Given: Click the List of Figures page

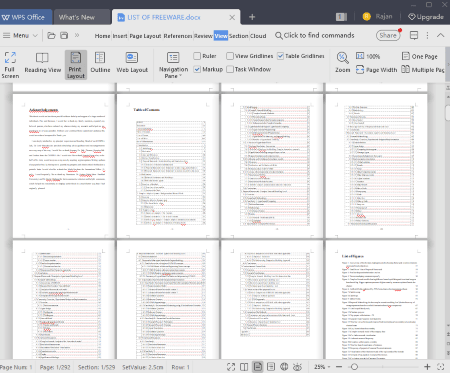Looking at the screenshot, I should pyautogui.click(x=376, y=300).
